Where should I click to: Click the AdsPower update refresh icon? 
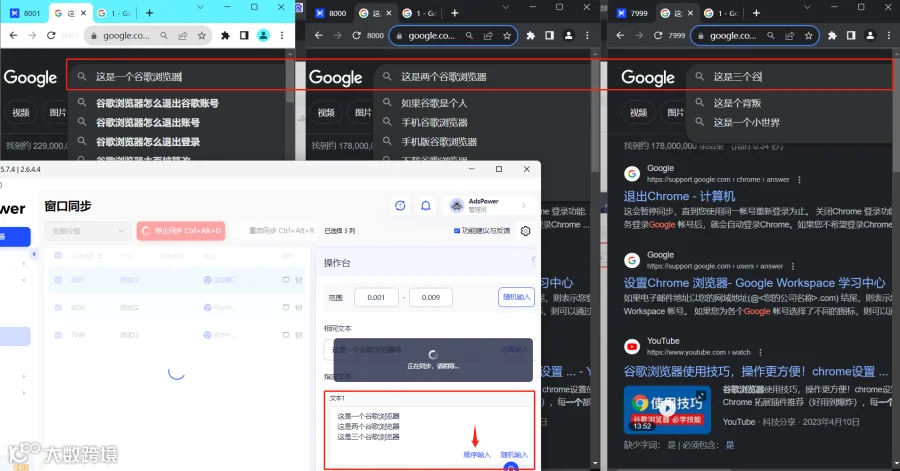coord(400,205)
